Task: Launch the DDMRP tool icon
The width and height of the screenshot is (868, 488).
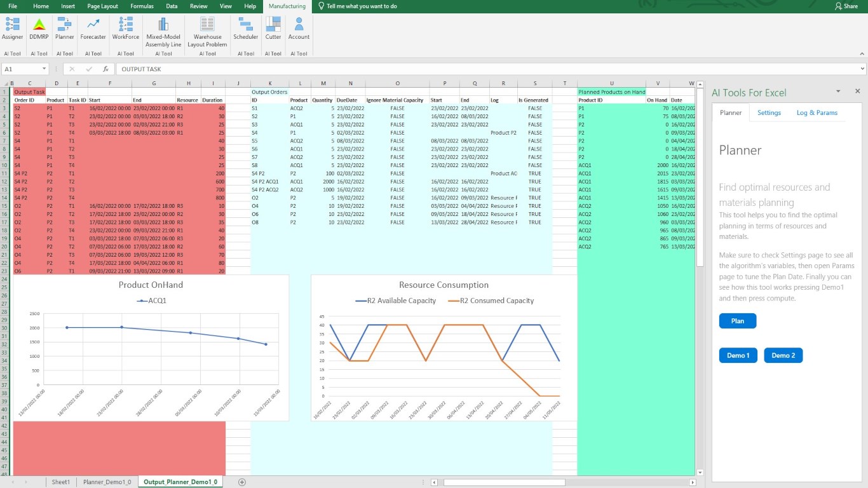Action: (x=39, y=29)
